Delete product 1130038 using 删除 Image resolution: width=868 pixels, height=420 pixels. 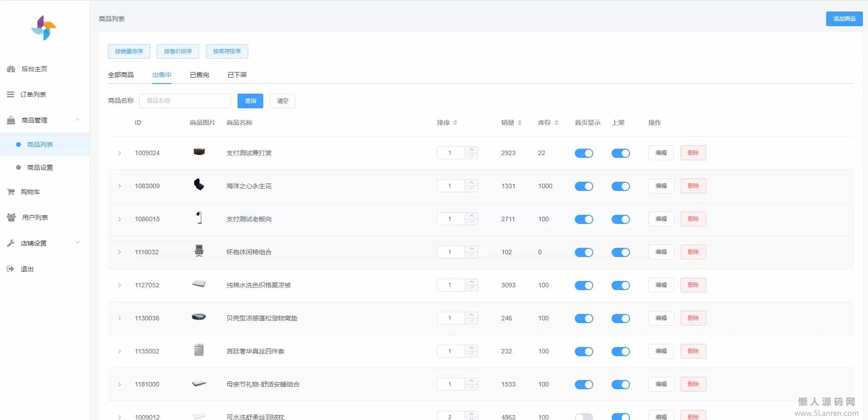pos(693,318)
